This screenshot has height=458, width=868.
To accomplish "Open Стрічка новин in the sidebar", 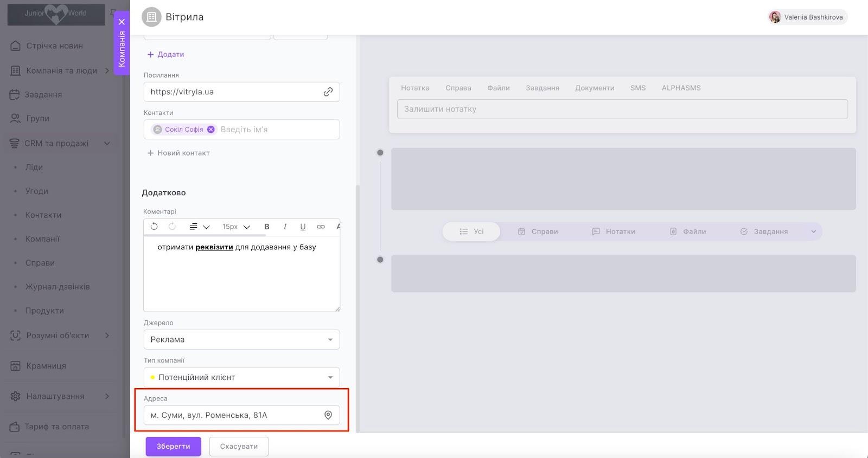I will (54, 46).
